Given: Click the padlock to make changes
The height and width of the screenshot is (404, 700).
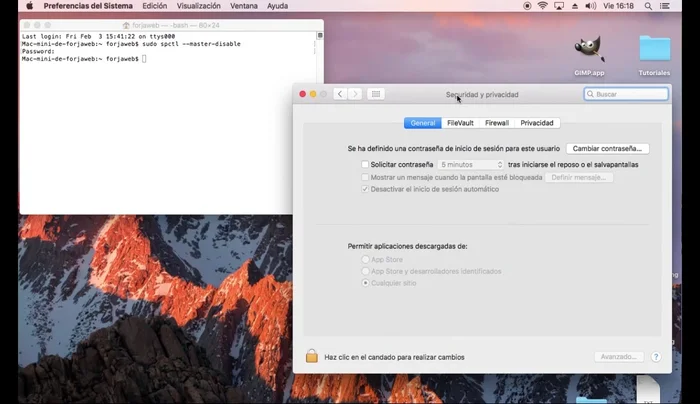Looking at the screenshot, I should point(312,356).
